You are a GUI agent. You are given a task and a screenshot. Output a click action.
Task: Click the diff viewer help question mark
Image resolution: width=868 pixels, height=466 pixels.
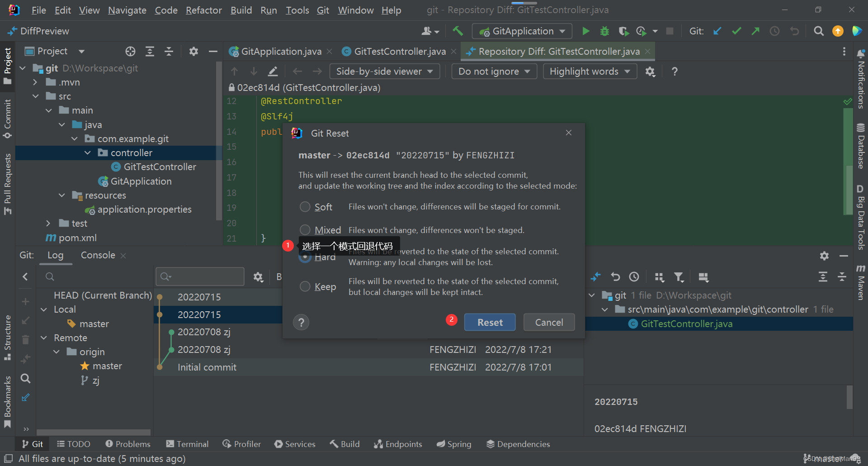[675, 71]
